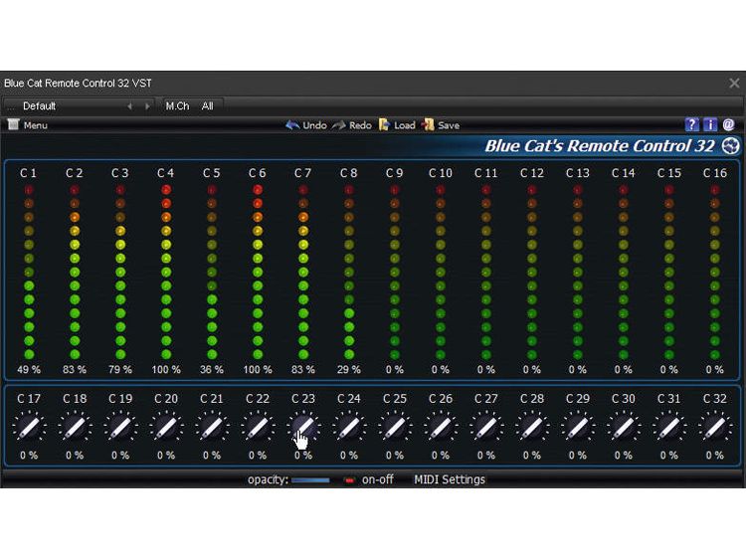Image resolution: width=746 pixels, height=560 pixels.
Task: Click the C 23 knob
Action: 303,427
